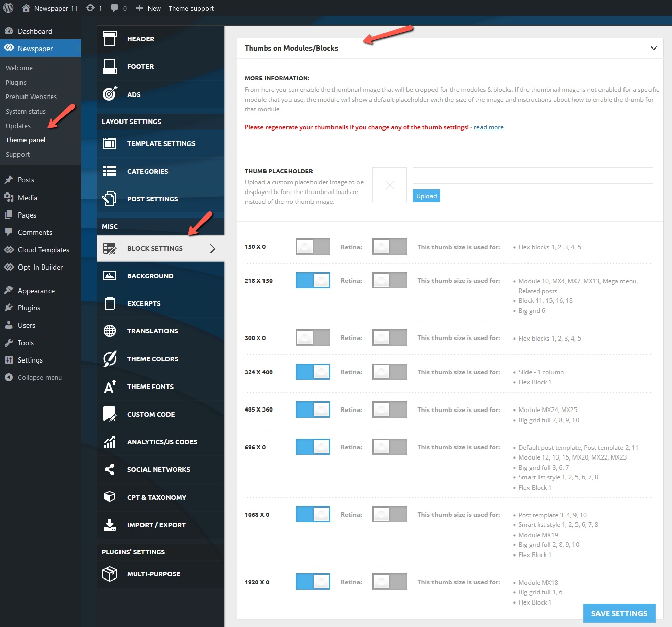
Task: Enable Retina for the 1920 X 0 thumb
Action: click(390, 582)
